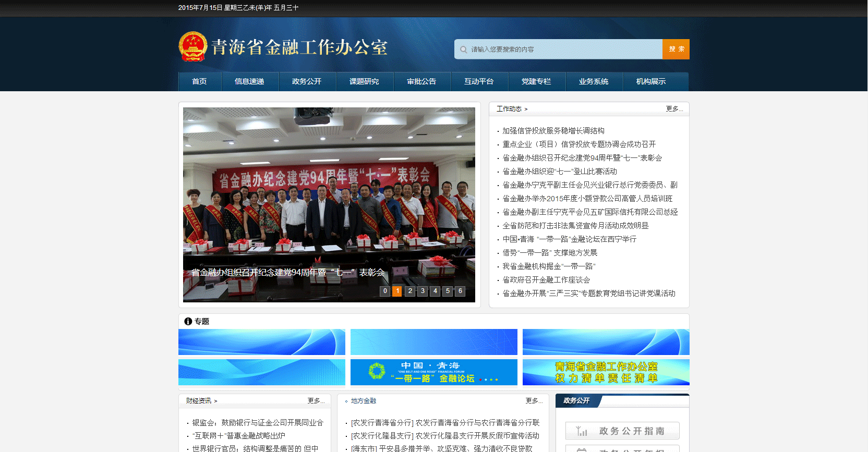868x452 pixels.
Task: Open 更多 link in 财经资讯 panel
Action: click(316, 401)
